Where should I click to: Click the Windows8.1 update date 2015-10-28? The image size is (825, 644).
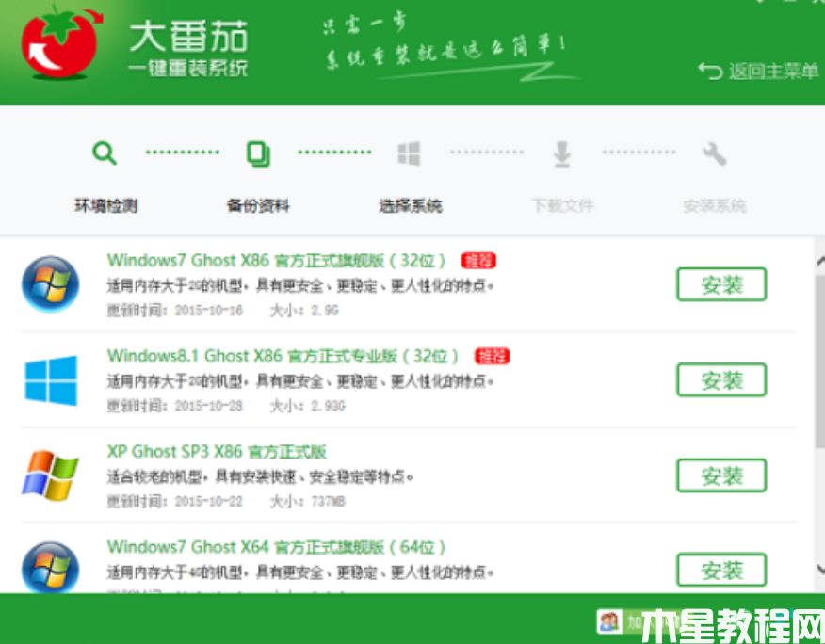click(208, 406)
